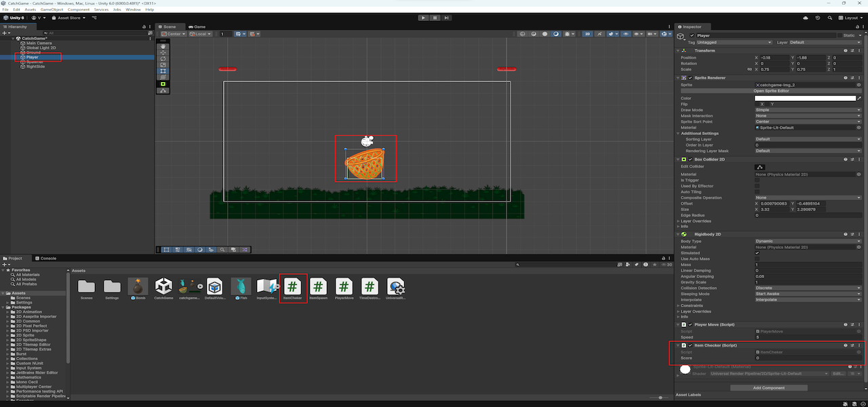The width and height of the screenshot is (868, 407).
Task: Click the Sprite Renderer Color swatch
Action: point(805,98)
